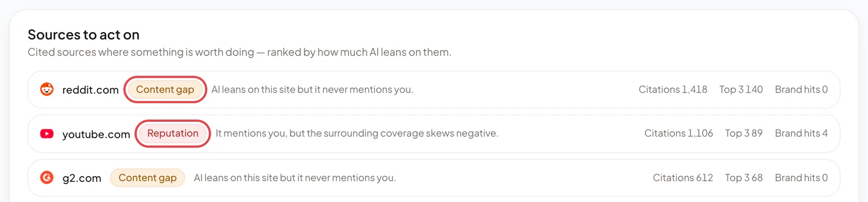Click Brand hits 0 for reddit.com

pyautogui.click(x=801, y=89)
